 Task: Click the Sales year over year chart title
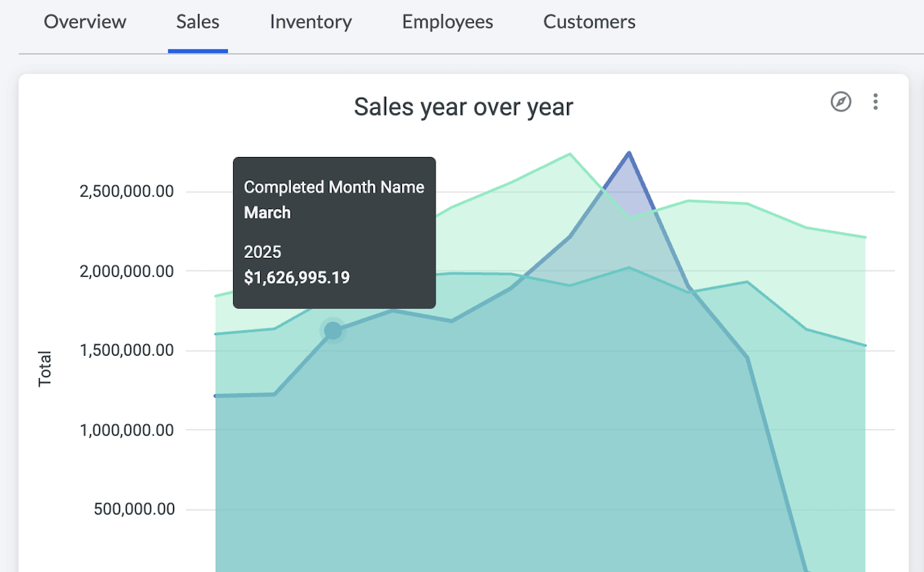pyautogui.click(x=463, y=106)
